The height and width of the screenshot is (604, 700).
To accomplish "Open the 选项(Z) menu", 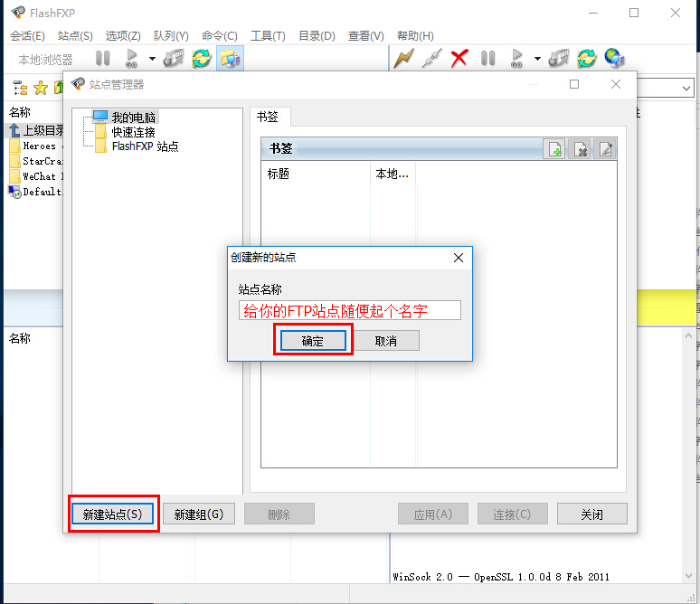I will coord(123,35).
